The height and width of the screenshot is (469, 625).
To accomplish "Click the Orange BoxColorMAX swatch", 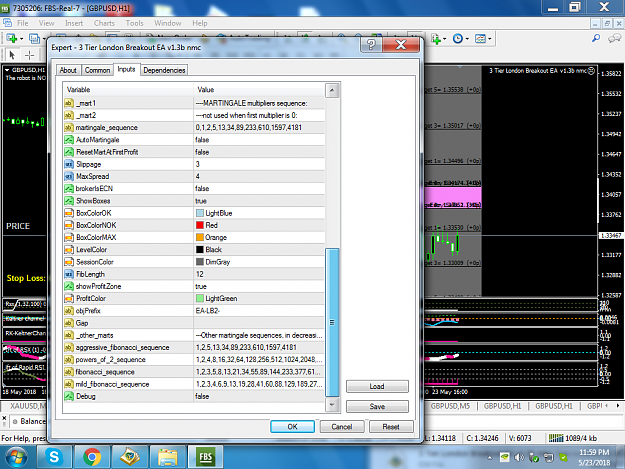I will coord(200,237).
